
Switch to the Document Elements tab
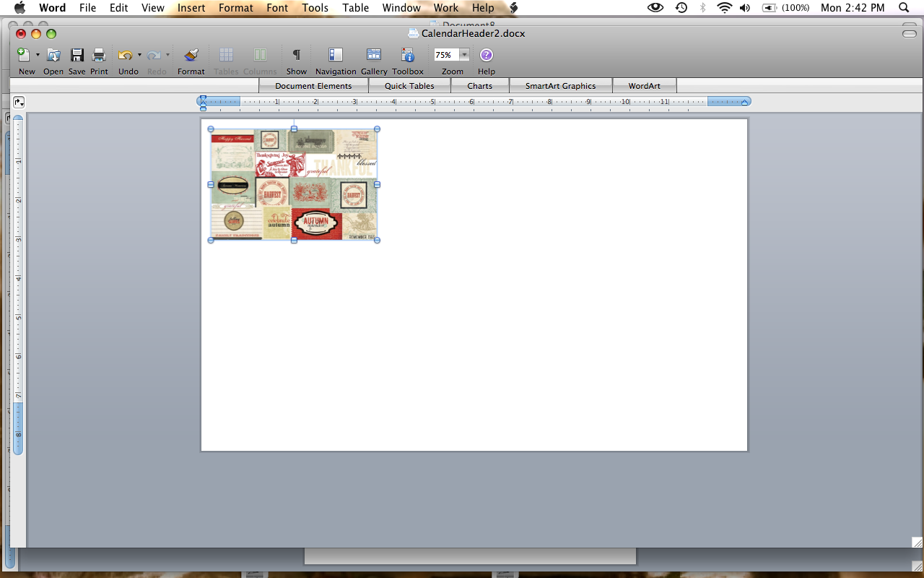click(313, 86)
